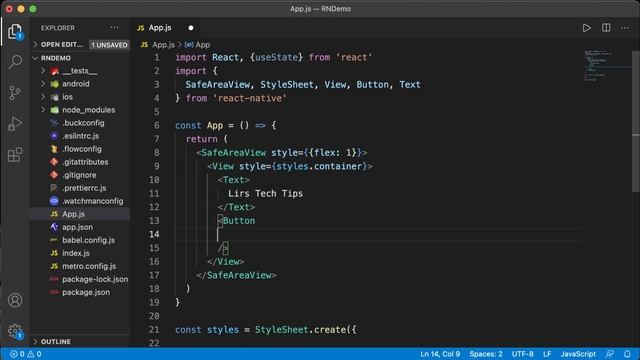640x360 pixels.
Task: Click LF end-of-line status item
Action: [x=547, y=354]
